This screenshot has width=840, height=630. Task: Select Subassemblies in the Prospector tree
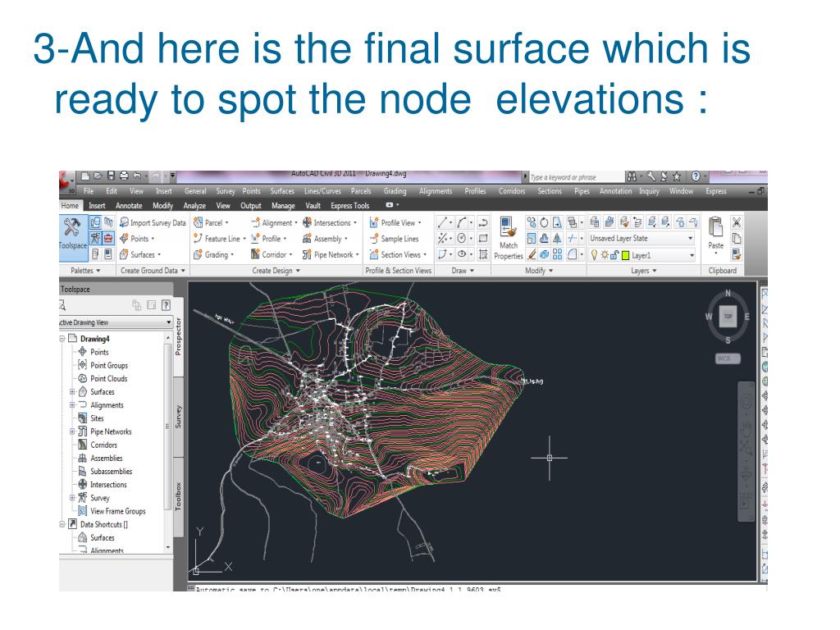111,472
